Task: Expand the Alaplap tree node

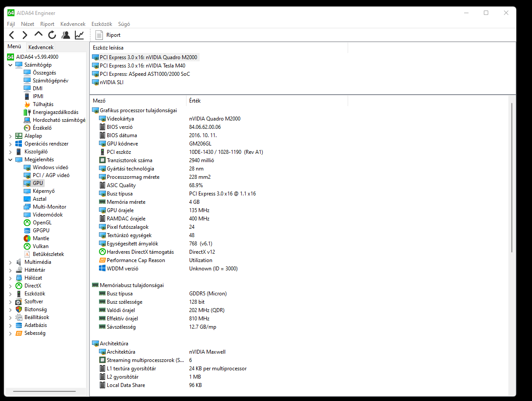Action: pos(11,136)
